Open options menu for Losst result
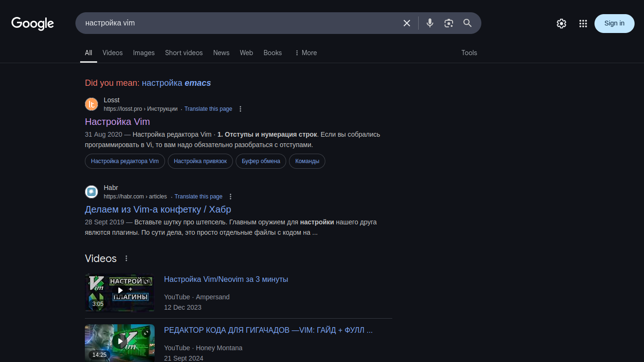Image resolution: width=644 pixels, height=362 pixels. click(240, 109)
